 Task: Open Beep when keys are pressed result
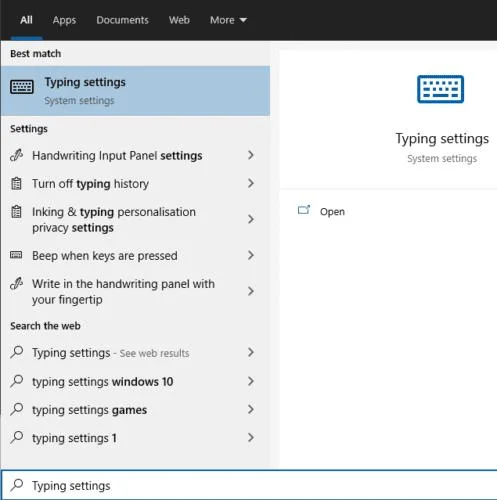[x=135, y=256]
